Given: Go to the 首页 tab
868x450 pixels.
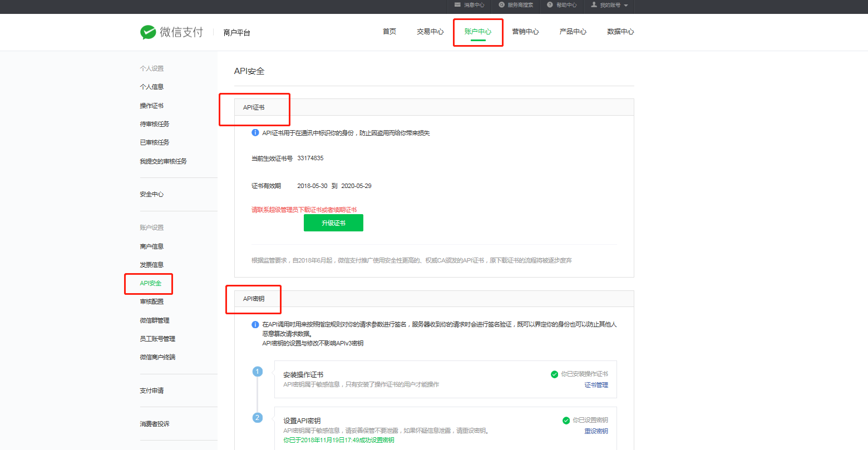Looking at the screenshot, I should 389,32.
